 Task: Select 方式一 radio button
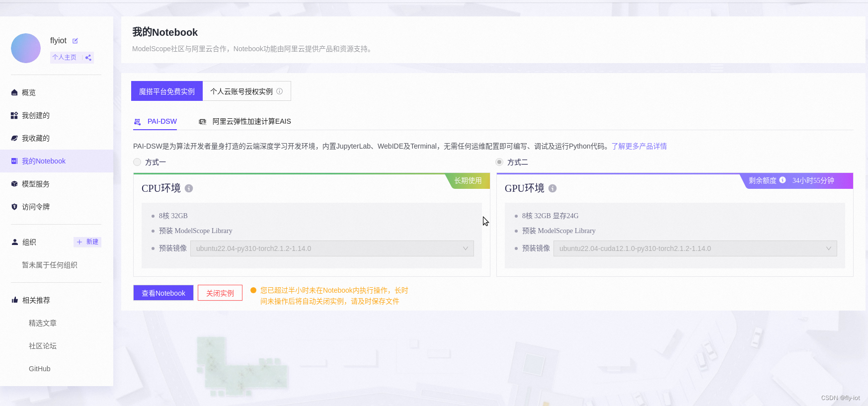tap(137, 162)
